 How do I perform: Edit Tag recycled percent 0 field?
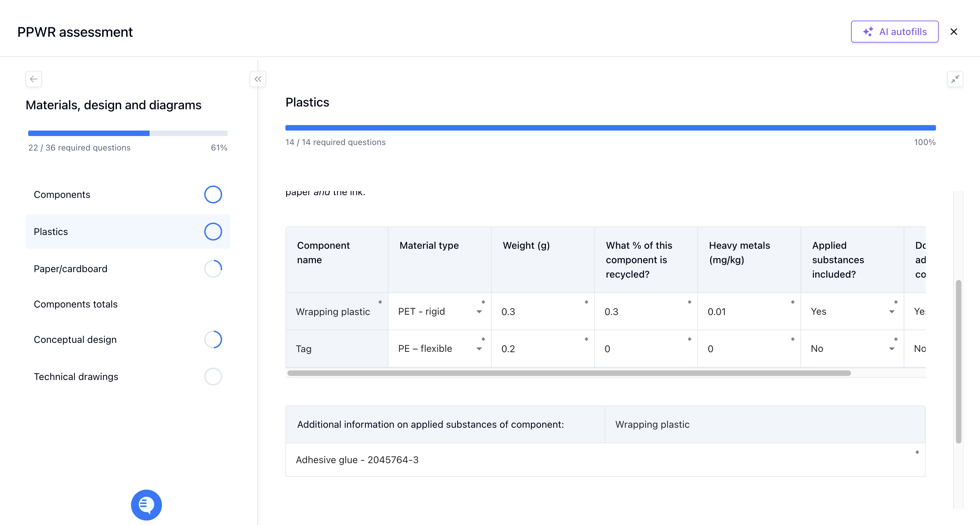point(646,349)
